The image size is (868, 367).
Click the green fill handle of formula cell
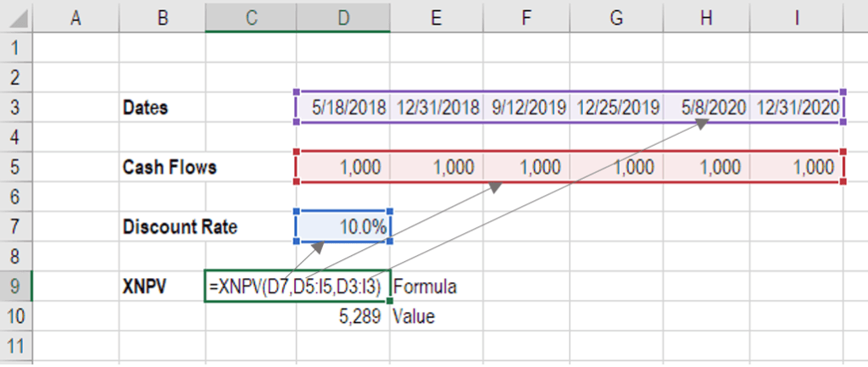(390, 301)
